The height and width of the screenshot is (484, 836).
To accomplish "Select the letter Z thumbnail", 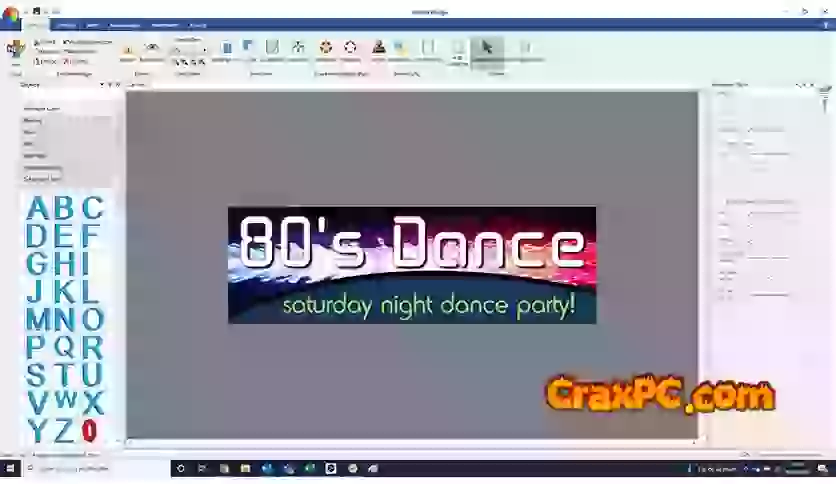I will tap(64, 430).
